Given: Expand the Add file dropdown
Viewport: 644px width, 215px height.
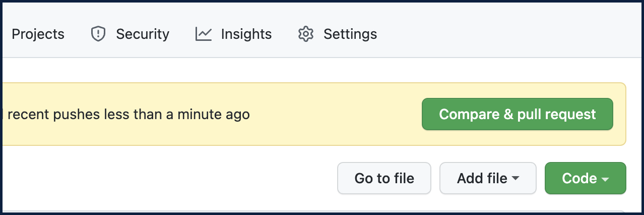Looking at the screenshot, I should [488, 178].
